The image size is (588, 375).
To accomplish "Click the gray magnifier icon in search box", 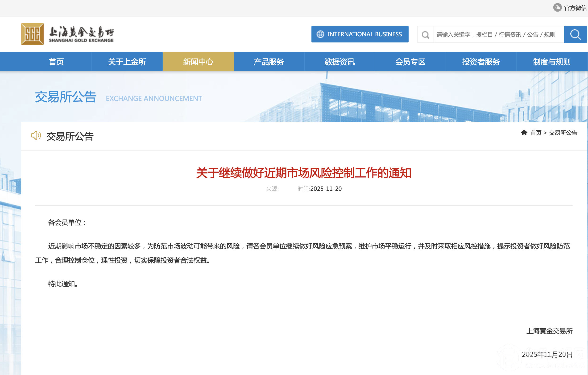I will [425, 35].
